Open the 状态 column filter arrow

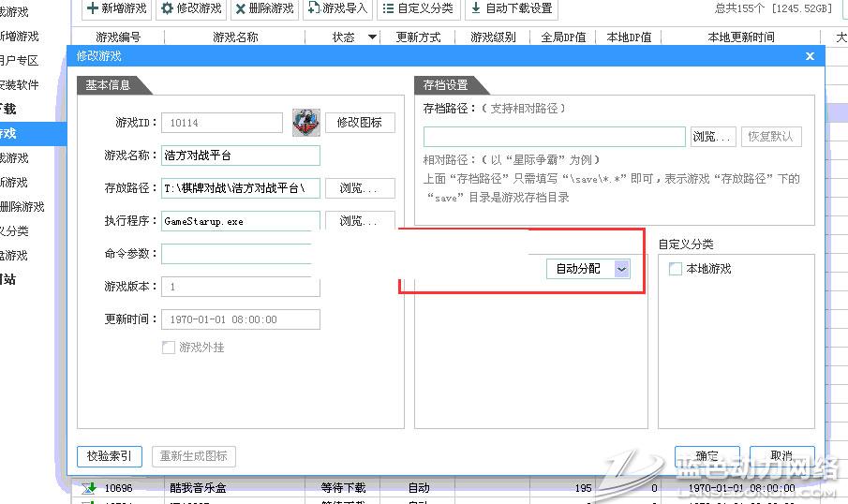pos(373,37)
